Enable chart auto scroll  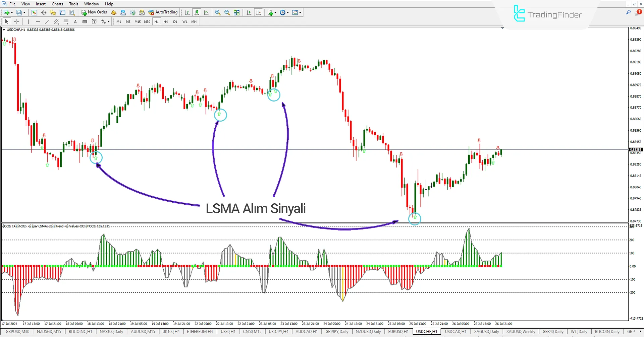coord(249,12)
